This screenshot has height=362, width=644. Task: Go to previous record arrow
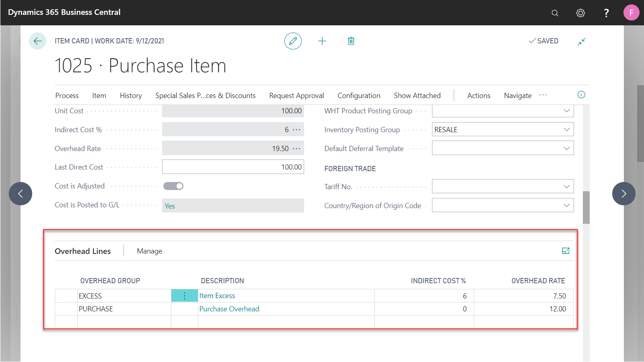coord(21,194)
